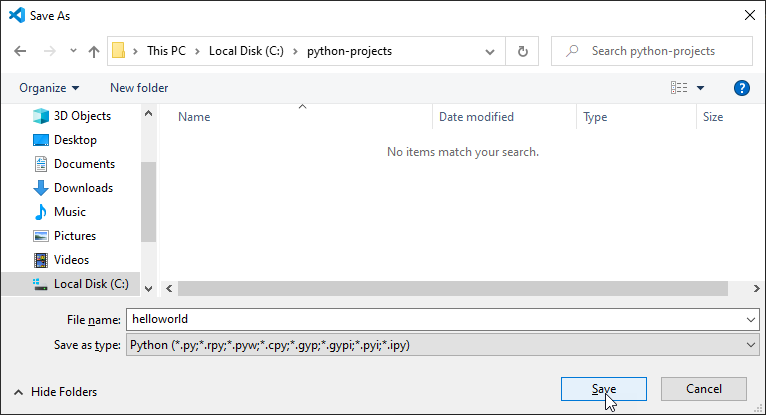Collapse the pane with Hide Folders
This screenshot has width=766, height=415.
(56, 392)
